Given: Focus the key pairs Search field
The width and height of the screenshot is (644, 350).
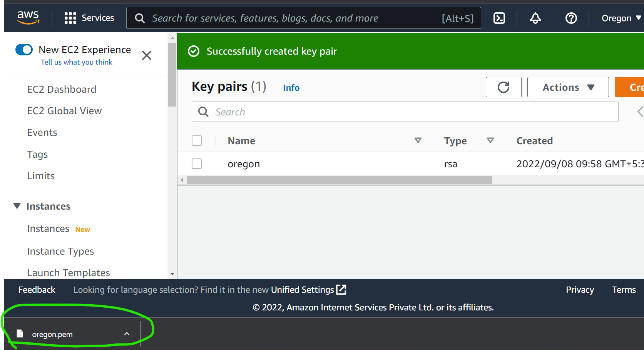Looking at the screenshot, I should (405, 112).
